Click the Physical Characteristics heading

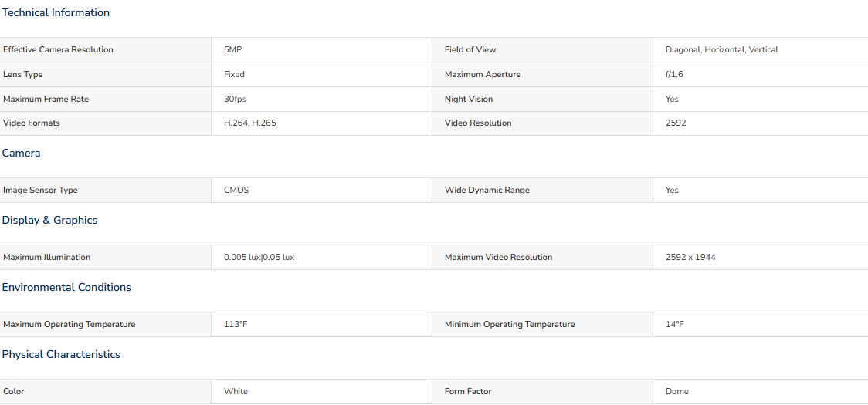(61, 354)
